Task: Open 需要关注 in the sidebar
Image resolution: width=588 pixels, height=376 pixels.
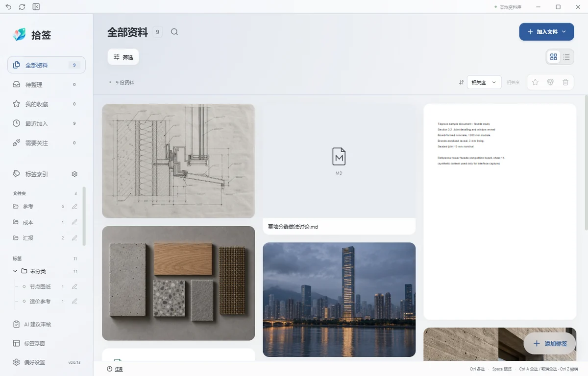Action: click(x=47, y=143)
